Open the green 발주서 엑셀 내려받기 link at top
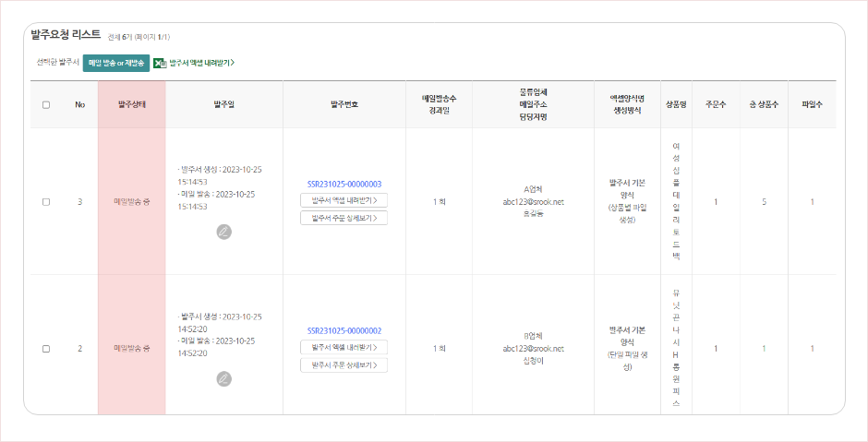Image resolution: width=868 pixels, height=442 pixels. pyautogui.click(x=201, y=63)
